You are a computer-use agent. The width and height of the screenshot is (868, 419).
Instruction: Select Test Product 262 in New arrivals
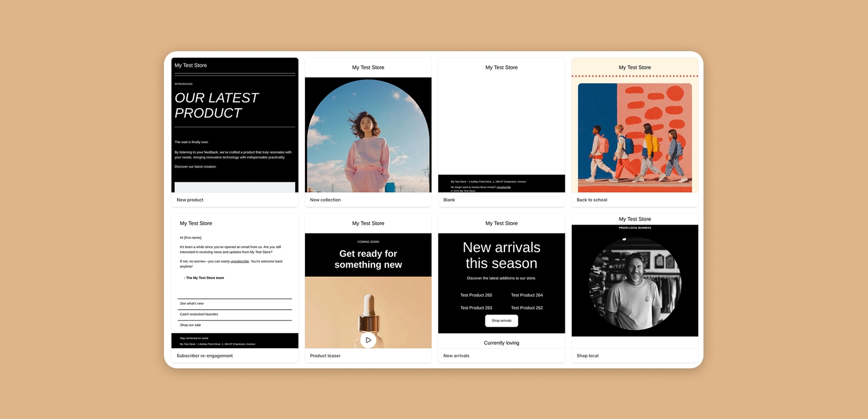click(x=526, y=307)
